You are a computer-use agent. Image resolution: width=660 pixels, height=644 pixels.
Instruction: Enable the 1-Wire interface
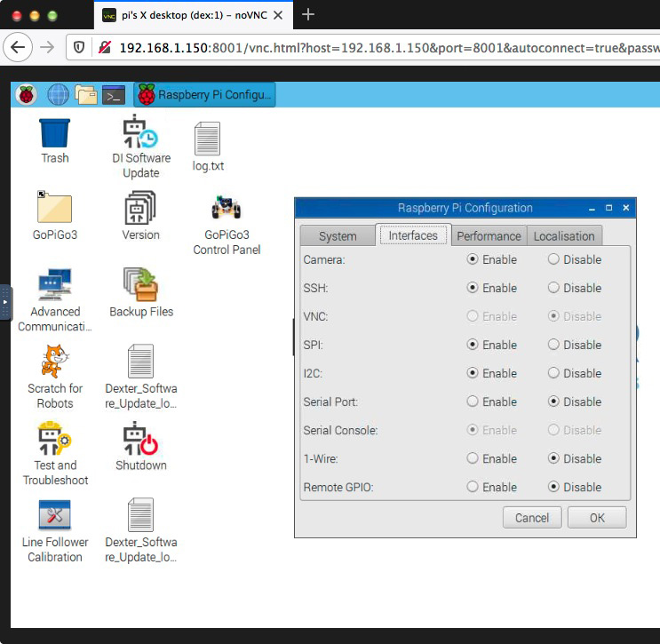tap(473, 458)
